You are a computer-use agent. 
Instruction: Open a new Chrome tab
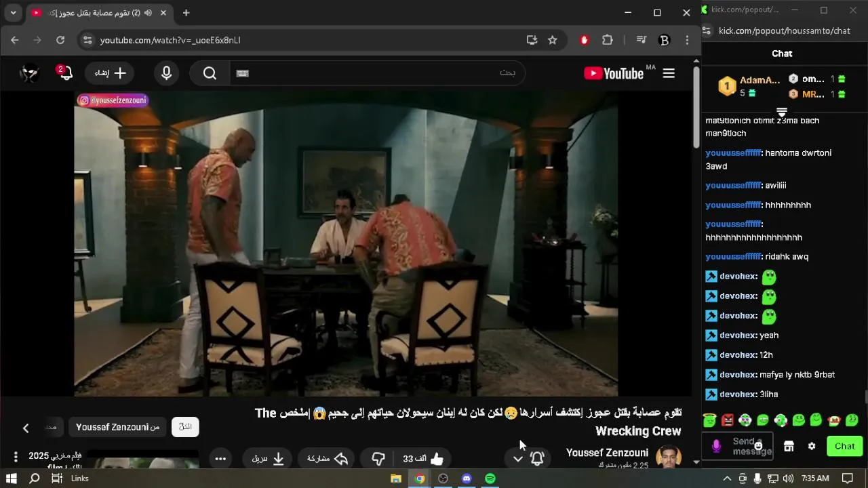tap(186, 13)
